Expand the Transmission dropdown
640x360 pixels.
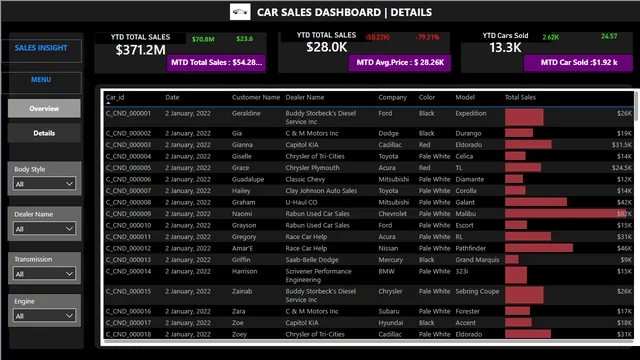click(x=44, y=273)
